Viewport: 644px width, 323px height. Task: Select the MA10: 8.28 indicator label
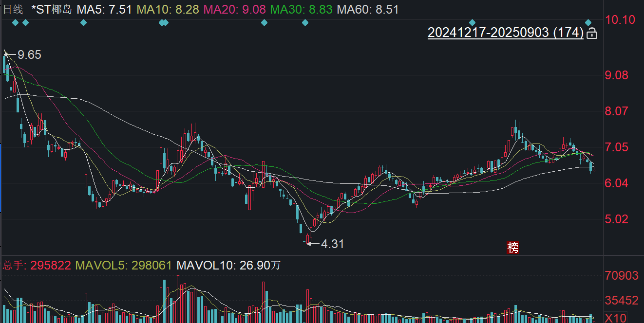[168, 9]
